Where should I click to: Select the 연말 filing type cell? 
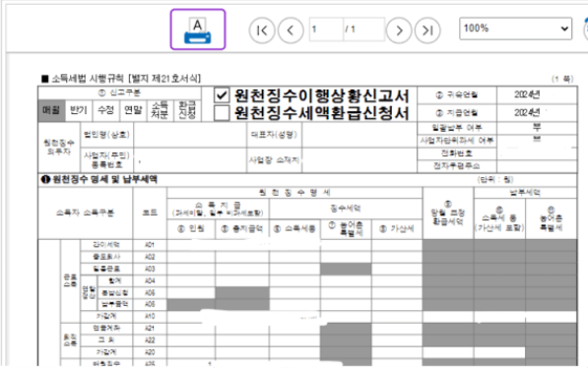pos(133,110)
